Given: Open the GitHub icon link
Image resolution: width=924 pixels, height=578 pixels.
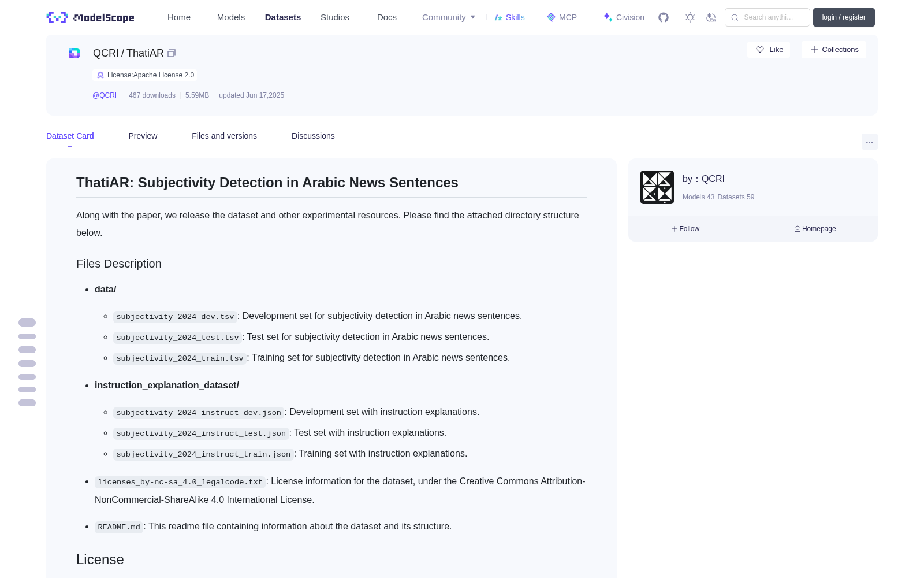Looking at the screenshot, I should (664, 17).
